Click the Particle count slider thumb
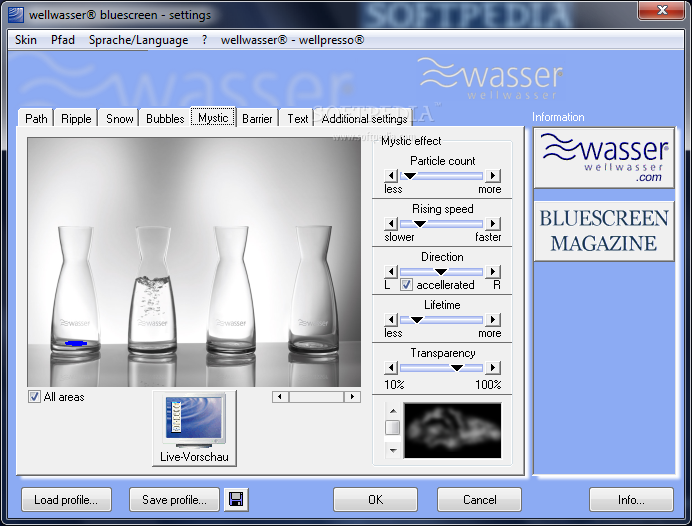Screen dimensions: 692x526 tap(410, 176)
